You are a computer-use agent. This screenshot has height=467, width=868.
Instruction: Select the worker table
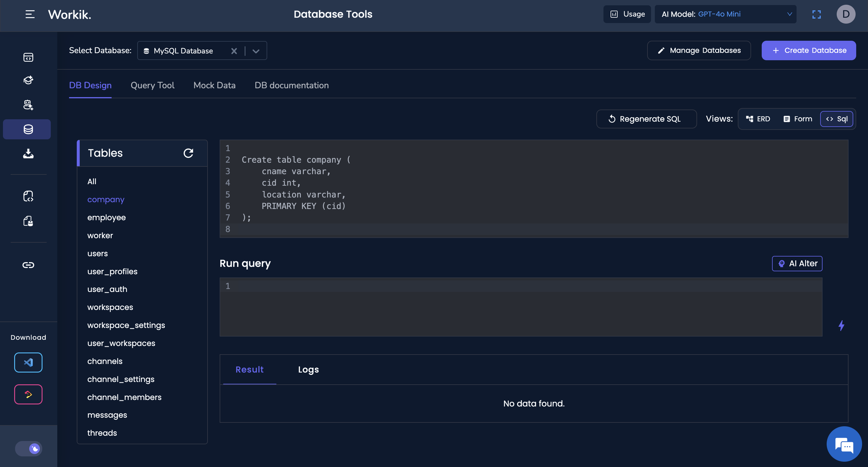100,236
